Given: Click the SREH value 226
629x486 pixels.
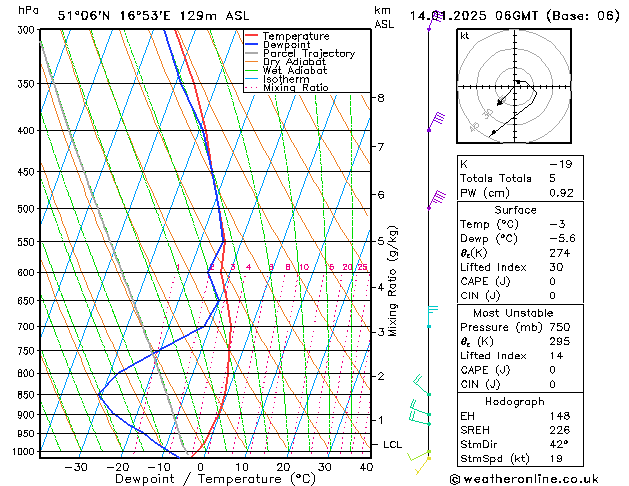Looking at the screenshot, I should click(560, 430).
